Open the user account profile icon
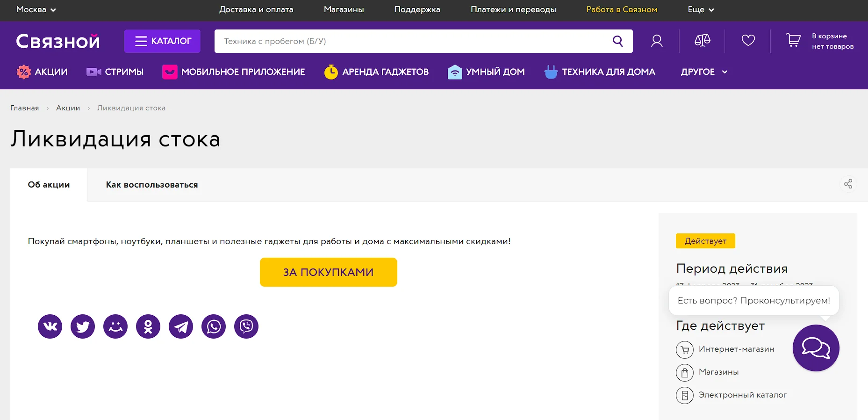The width and height of the screenshot is (868, 420). (657, 41)
